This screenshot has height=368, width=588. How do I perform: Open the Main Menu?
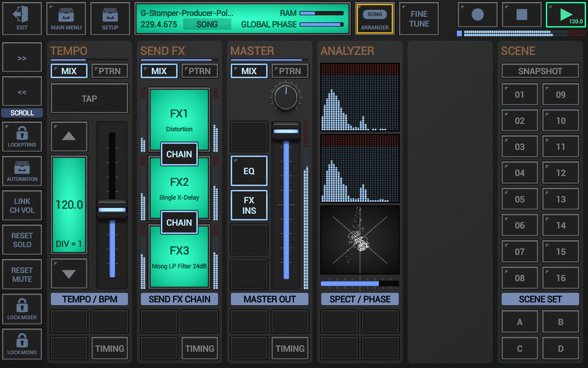pyautogui.click(x=66, y=18)
